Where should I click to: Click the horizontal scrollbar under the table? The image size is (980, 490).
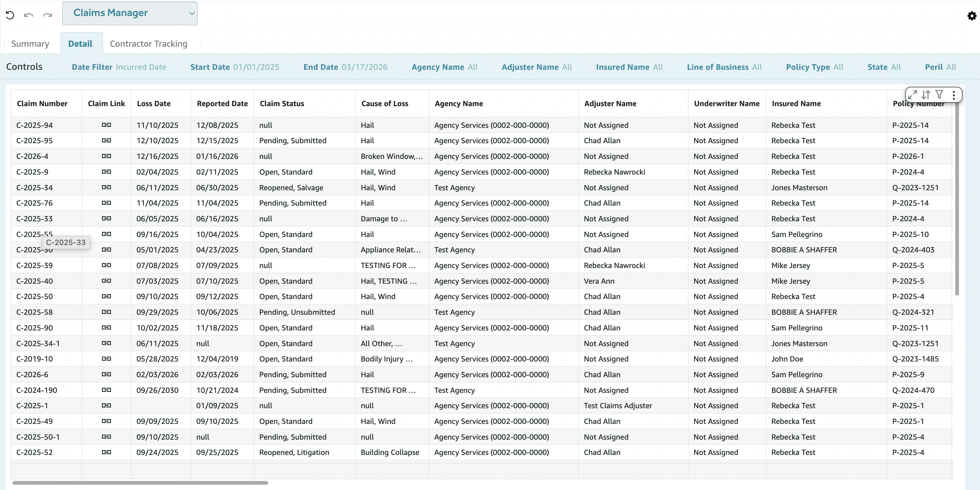click(x=140, y=483)
